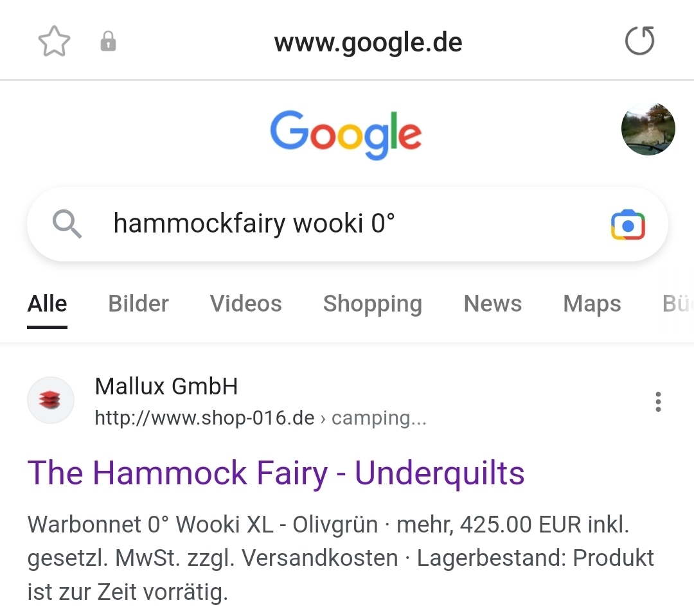Switch to the Maps tab
The height and width of the screenshot is (616, 694).
point(592,304)
